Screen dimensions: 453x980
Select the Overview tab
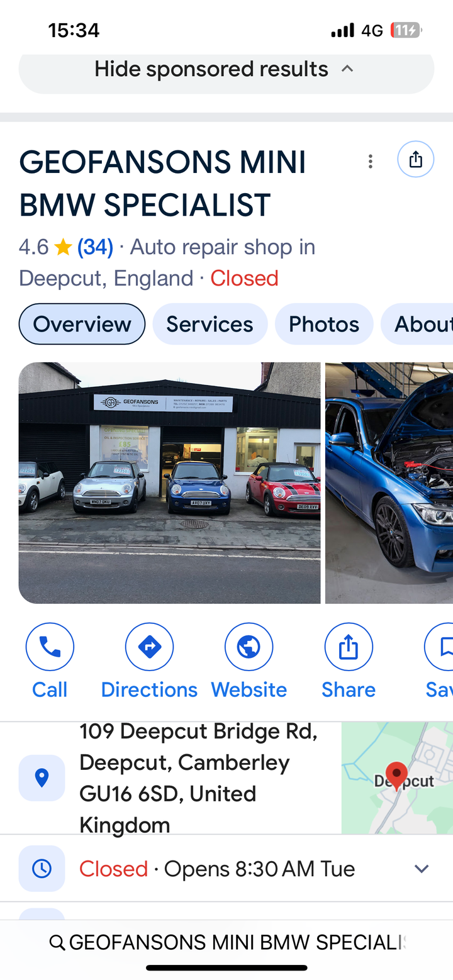coord(82,324)
